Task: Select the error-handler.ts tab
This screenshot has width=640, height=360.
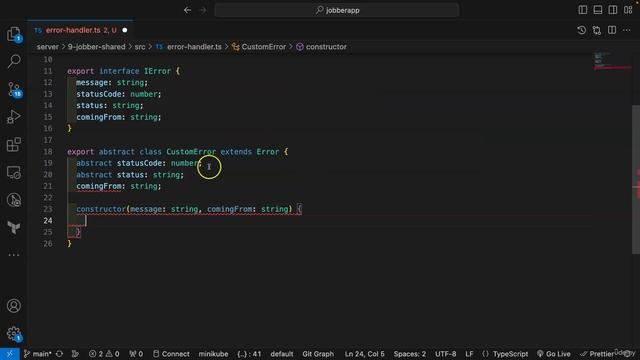Action: click(x=80, y=30)
